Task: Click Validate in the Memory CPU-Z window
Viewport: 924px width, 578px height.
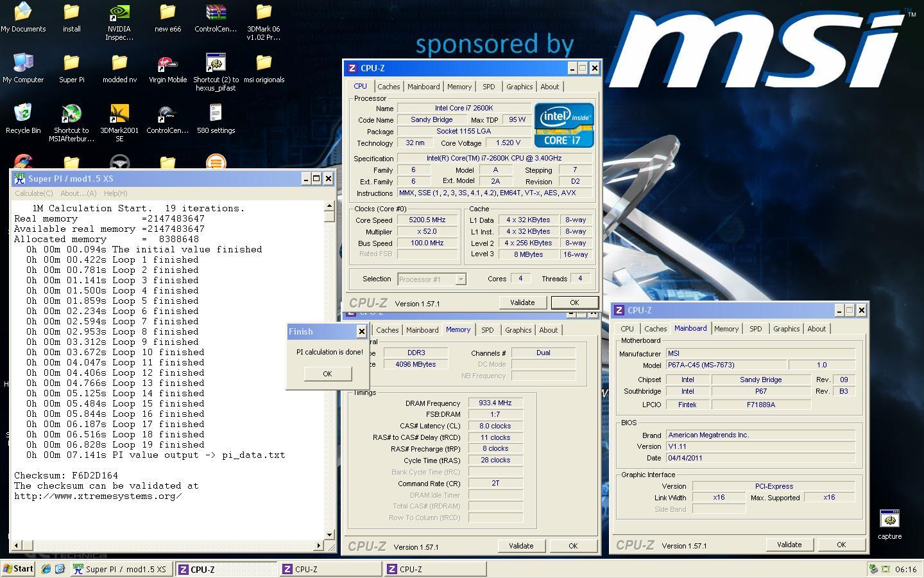Action: point(521,546)
